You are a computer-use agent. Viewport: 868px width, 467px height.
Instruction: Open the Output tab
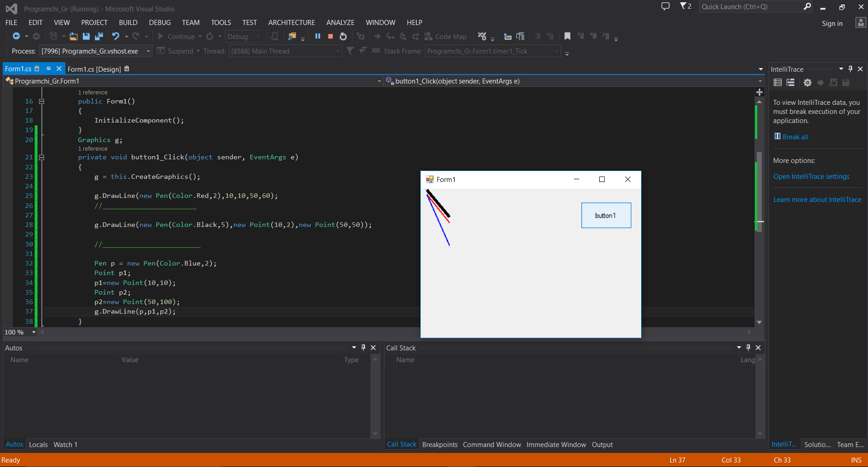tap(602, 445)
